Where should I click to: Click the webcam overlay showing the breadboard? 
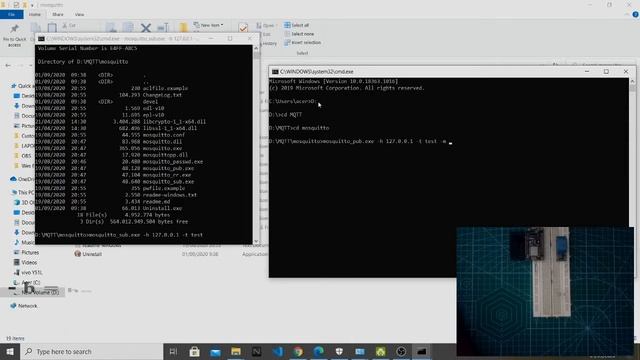545,291
